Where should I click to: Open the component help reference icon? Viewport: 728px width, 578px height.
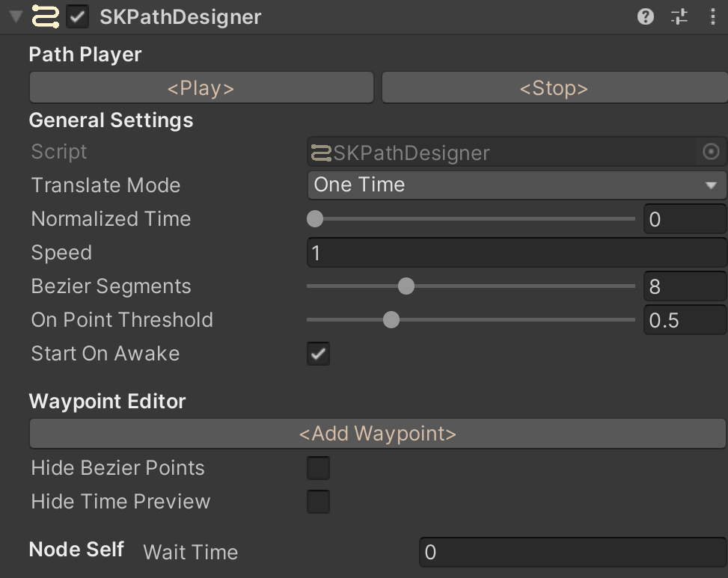point(646,16)
